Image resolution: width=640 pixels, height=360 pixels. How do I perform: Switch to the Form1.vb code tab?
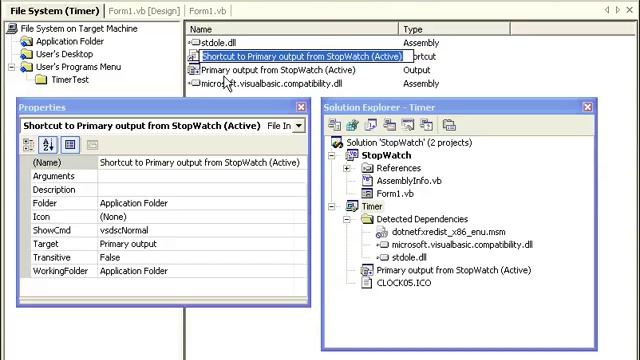(x=207, y=11)
